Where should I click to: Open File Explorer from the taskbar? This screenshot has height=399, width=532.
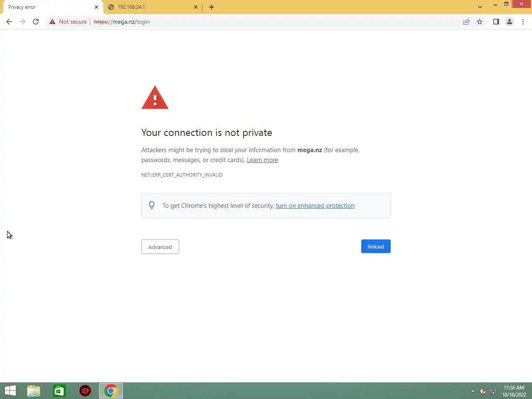click(x=34, y=391)
